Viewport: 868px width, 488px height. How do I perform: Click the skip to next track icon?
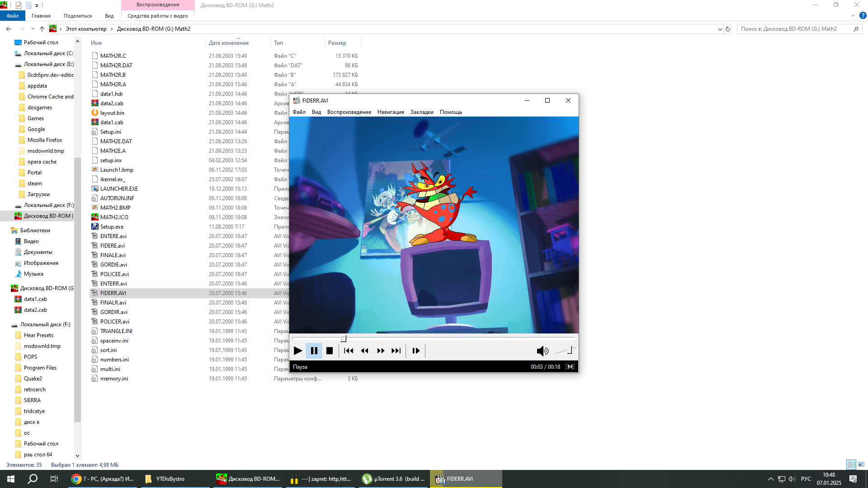tap(396, 351)
